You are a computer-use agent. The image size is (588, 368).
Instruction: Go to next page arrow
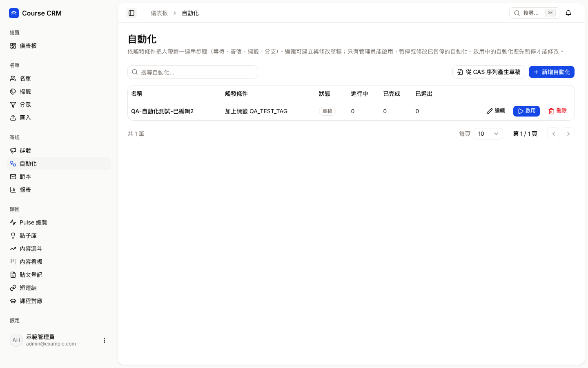568,134
